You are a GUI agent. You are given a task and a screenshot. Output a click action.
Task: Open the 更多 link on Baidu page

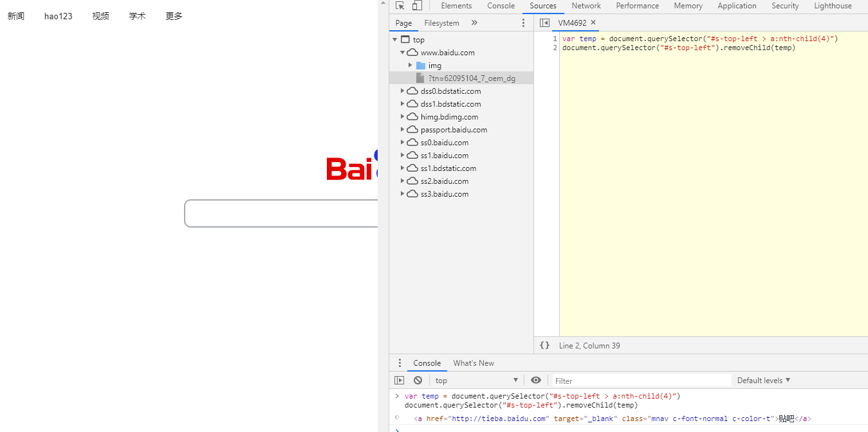point(174,16)
